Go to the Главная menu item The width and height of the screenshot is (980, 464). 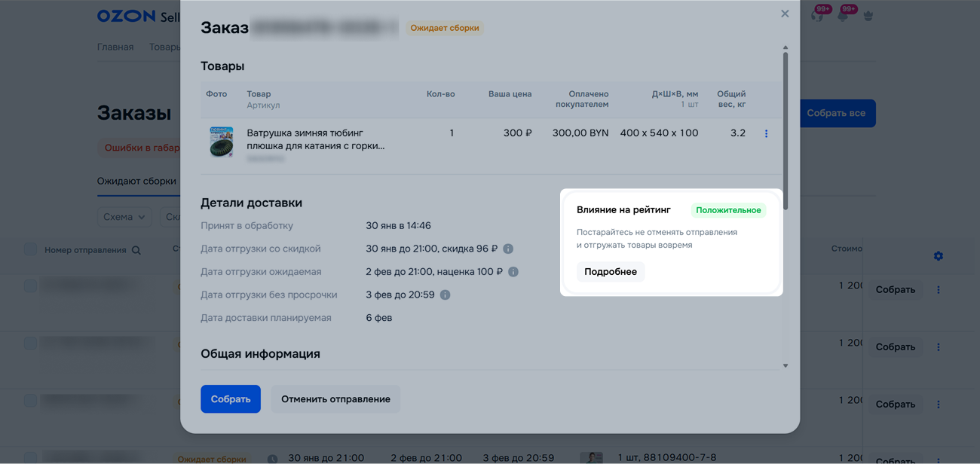(x=115, y=47)
